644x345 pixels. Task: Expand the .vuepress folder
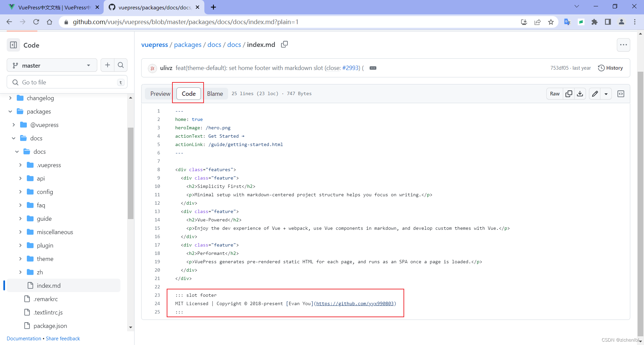coord(20,165)
